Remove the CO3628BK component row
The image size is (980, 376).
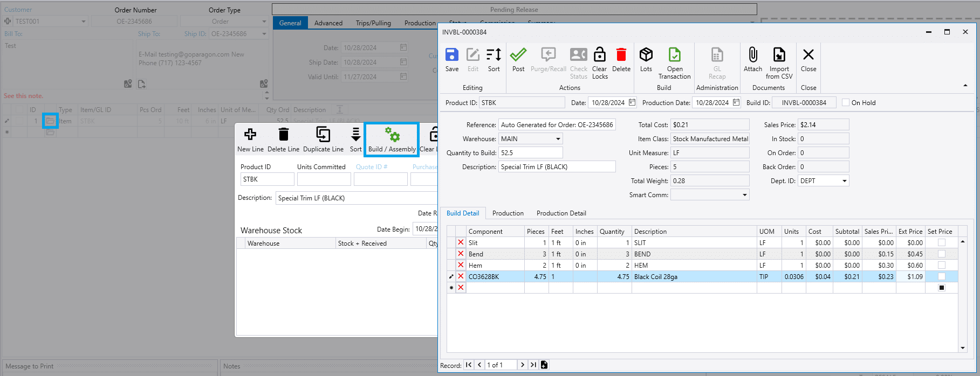[x=461, y=276]
